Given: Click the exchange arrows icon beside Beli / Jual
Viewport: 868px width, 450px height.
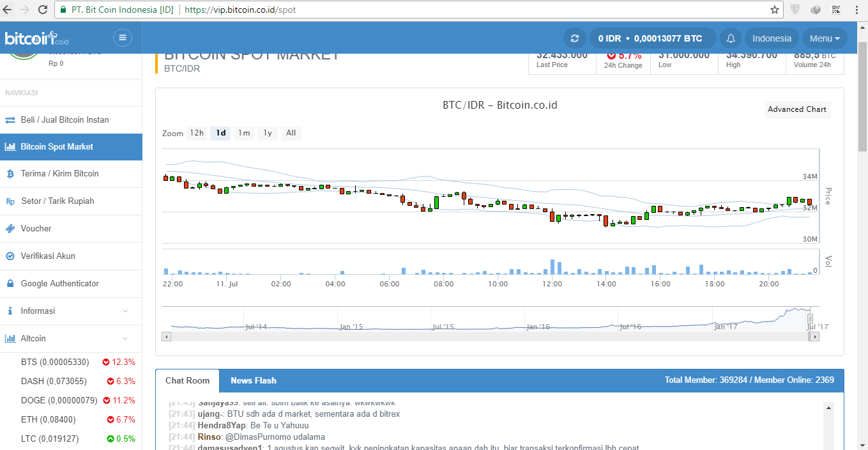Looking at the screenshot, I should click(x=10, y=120).
